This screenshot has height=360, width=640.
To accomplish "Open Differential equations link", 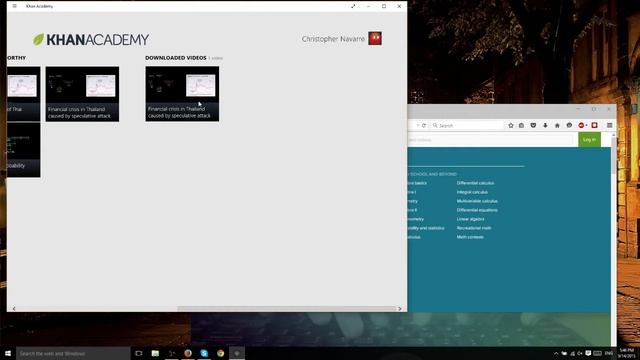I will [x=477, y=210].
